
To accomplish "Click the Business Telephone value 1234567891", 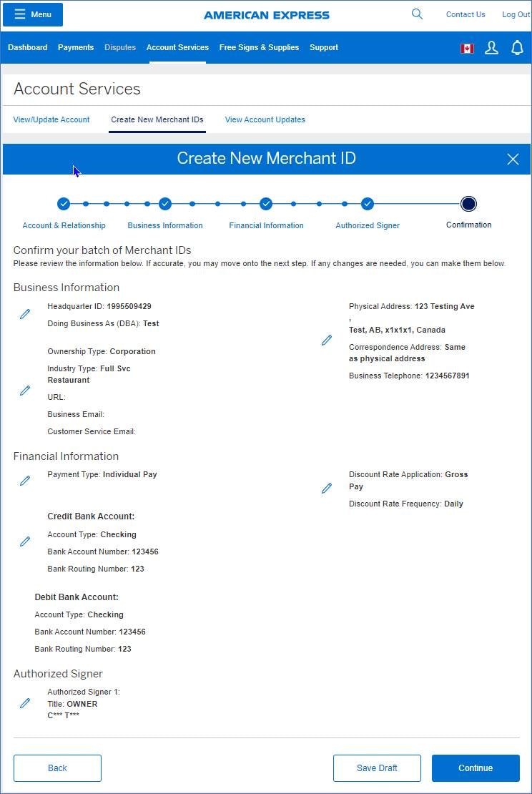I will pos(447,376).
